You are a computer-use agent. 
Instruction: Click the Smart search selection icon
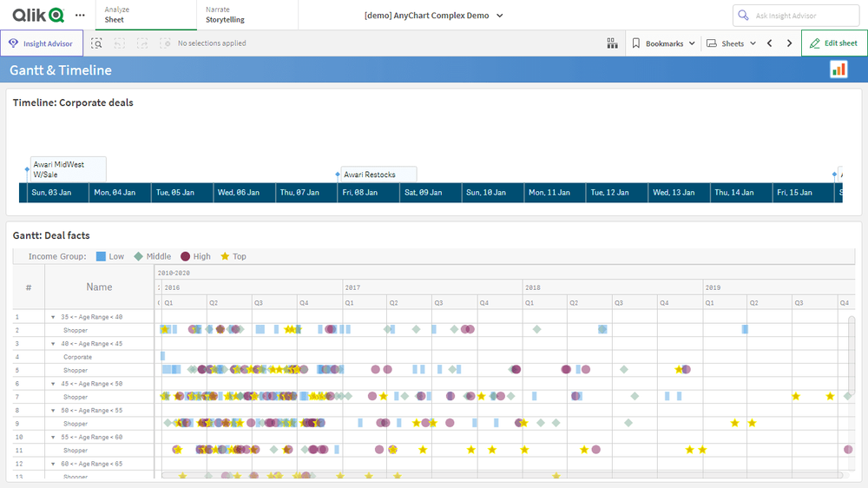click(x=97, y=43)
